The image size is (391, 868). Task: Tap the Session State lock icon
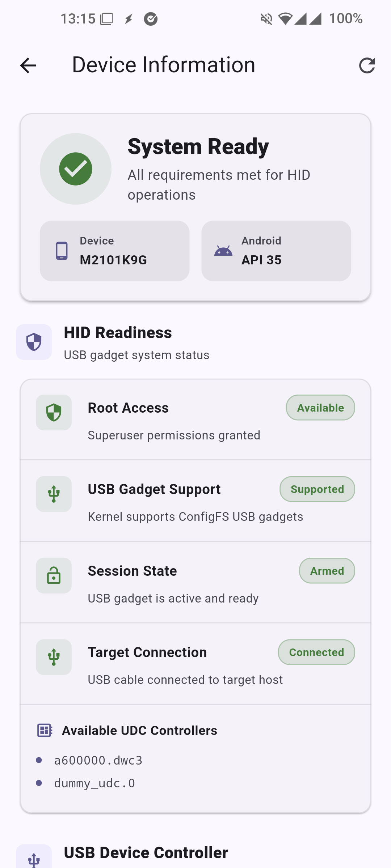tap(54, 575)
